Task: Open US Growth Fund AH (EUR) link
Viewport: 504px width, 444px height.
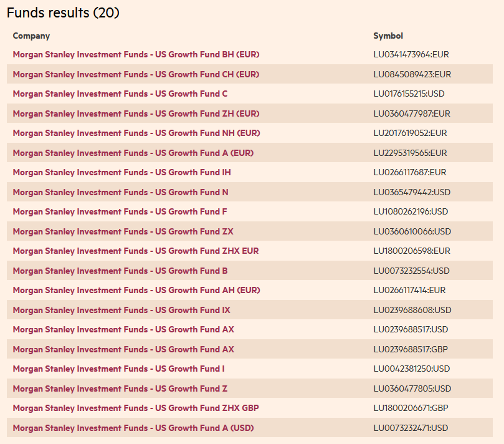Action: [x=136, y=290]
